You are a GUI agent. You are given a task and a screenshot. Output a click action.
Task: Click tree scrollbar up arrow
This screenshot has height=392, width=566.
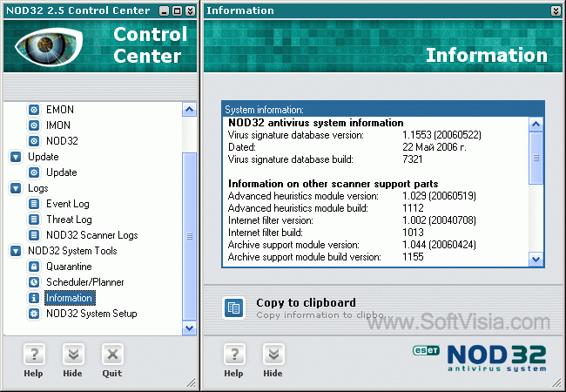190,110
